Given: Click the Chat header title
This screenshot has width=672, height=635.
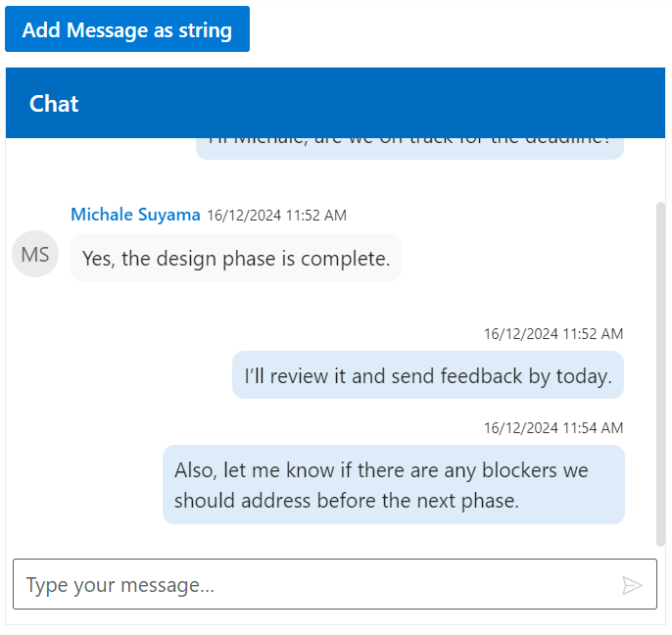Looking at the screenshot, I should (54, 104).
